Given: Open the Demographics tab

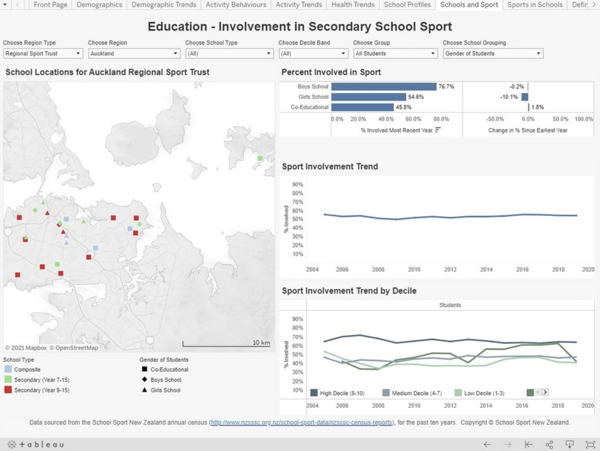Looking at the screenshot, I should 98,5.
